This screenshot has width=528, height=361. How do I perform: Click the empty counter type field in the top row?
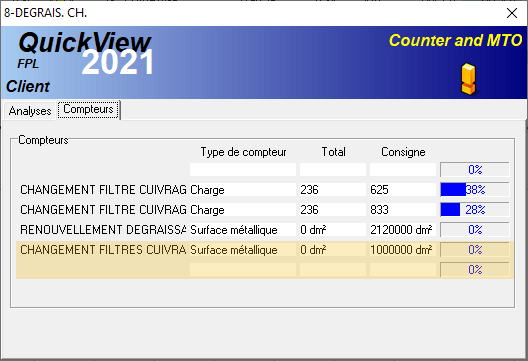click(x=243, y=169)
